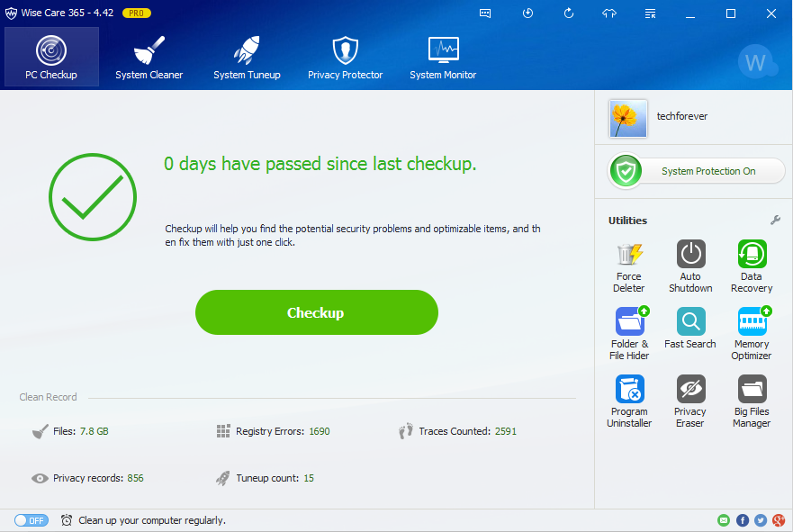The width and height of the screenshot is (793, 532).
Task: Launch Fast Search utility
Action: (x=690, y=329)
